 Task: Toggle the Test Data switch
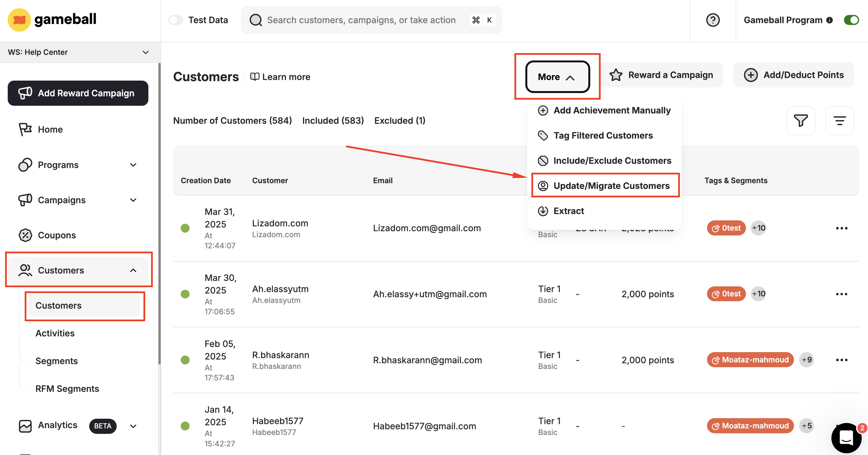pos(176,20)
